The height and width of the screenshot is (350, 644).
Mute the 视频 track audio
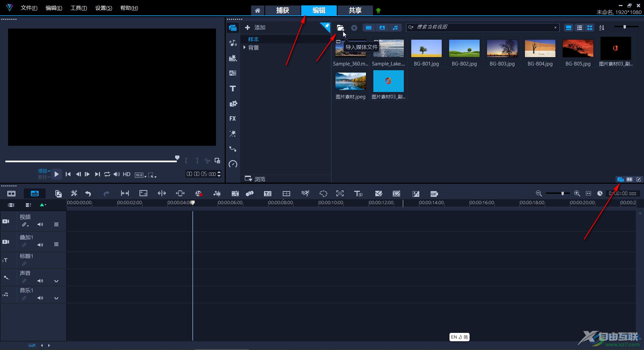click(x=40, y=224)
